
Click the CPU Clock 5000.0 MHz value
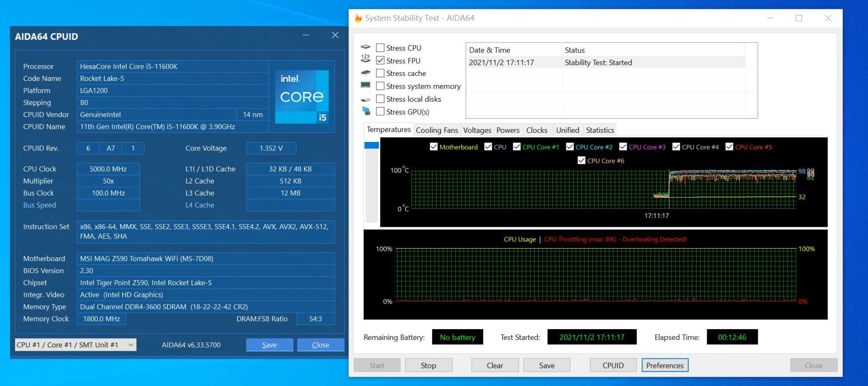coord(108,169)
